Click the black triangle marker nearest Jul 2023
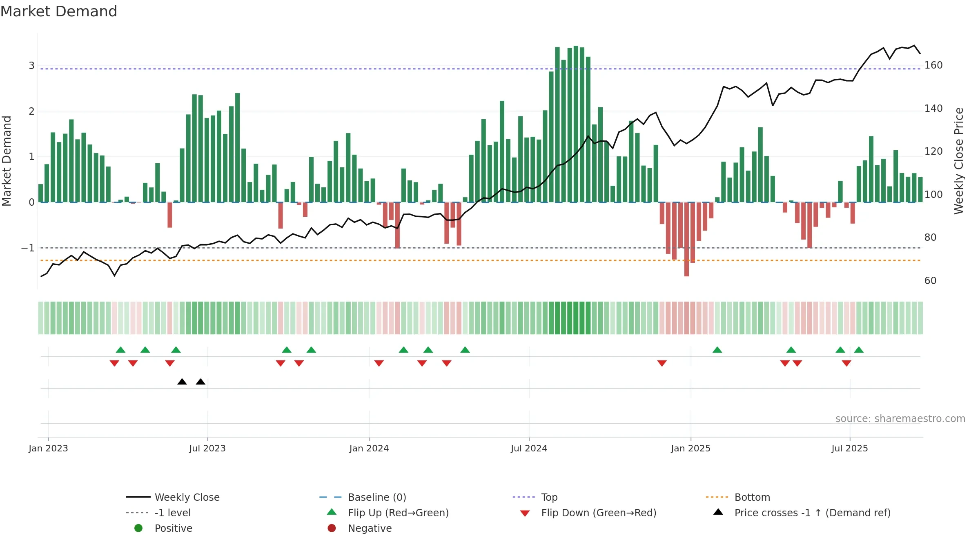 coord(200,382)
